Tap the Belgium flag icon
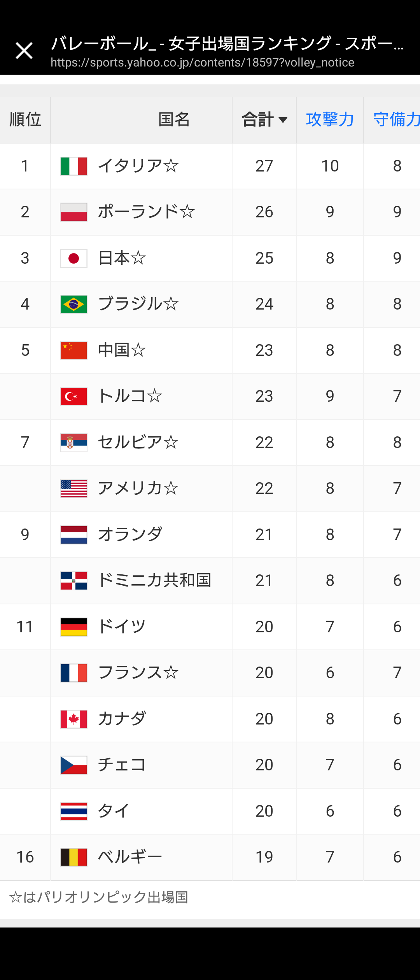Viewport: 420px width, 980px height. pyautogui.click(x=73, y=857)
